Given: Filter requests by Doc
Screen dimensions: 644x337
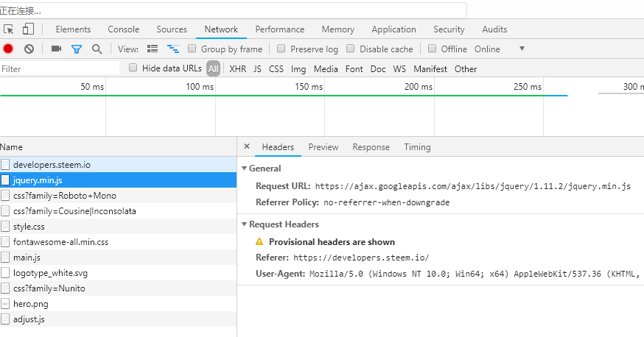Looking at the screenshot, I should point(378,69).
